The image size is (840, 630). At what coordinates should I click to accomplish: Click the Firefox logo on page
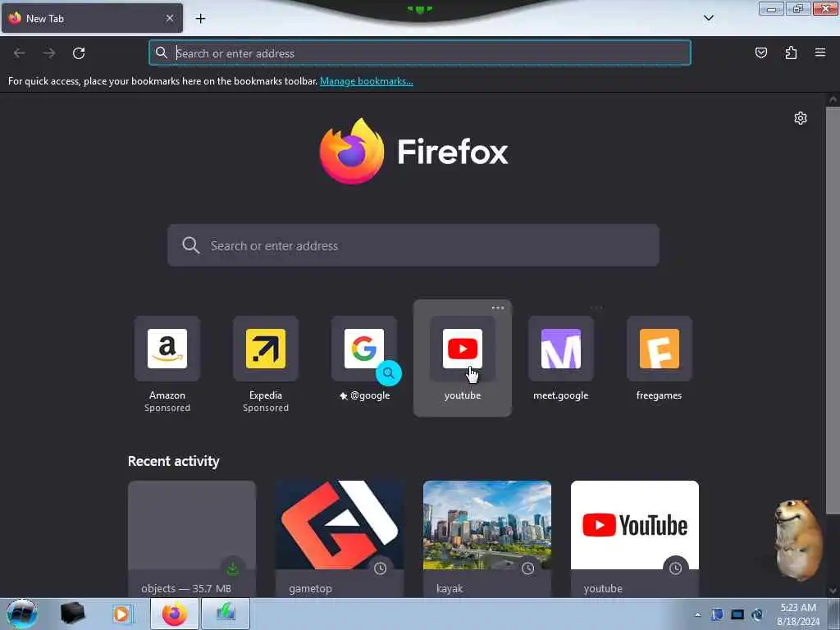413,151
